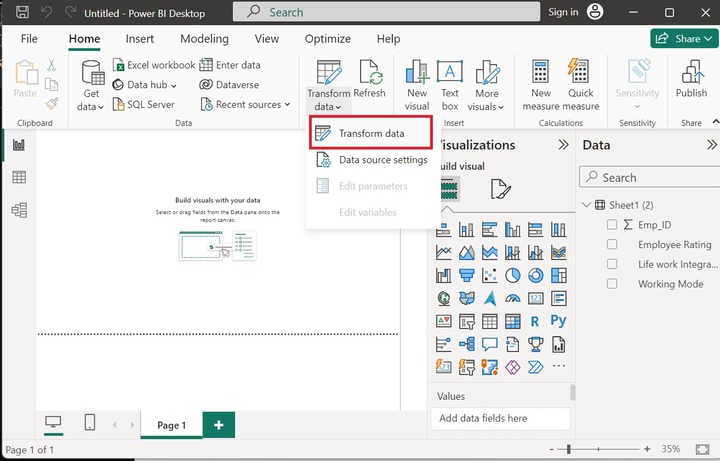Check the Working Mode field
The width and height of the screenshot is (720, 461).
click(612, 284)
